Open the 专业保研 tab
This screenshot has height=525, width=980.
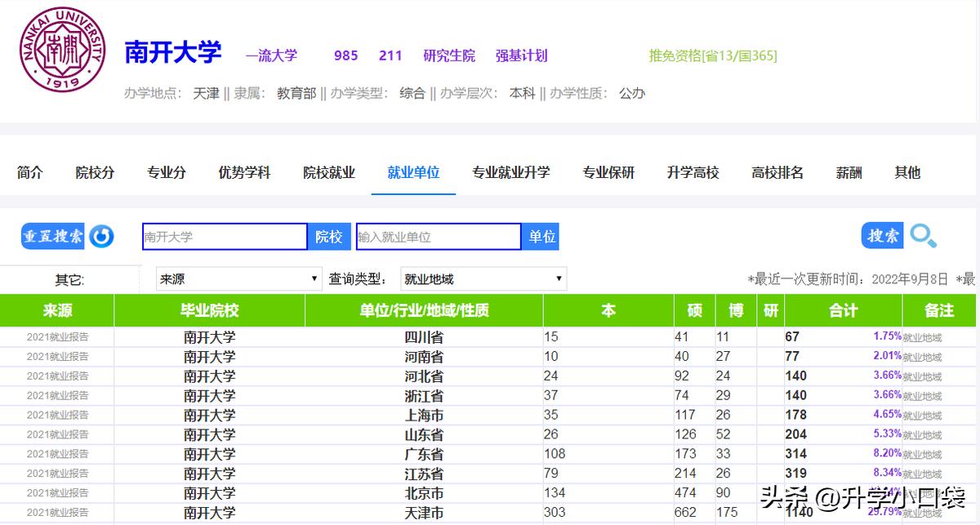(608, 172)
